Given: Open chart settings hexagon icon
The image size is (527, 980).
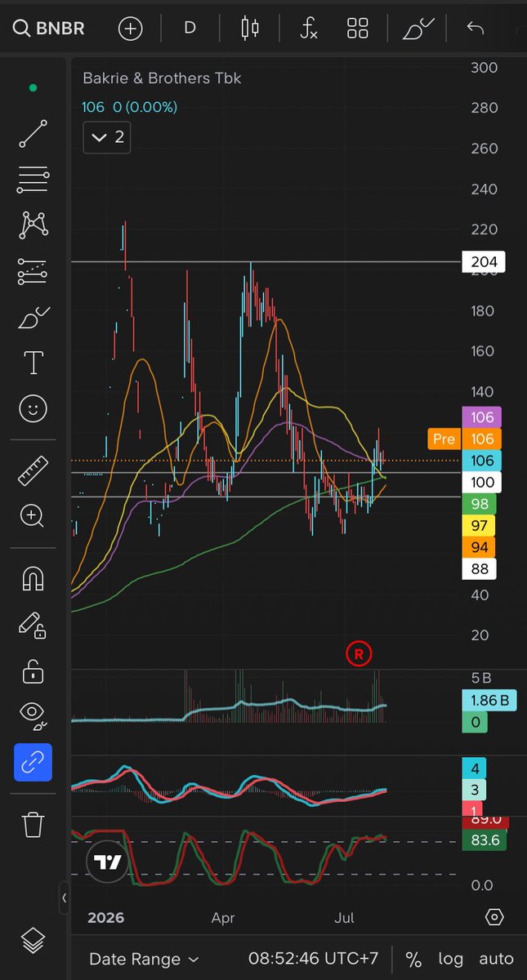Looking at the screenshot, I should click(494, 917).
